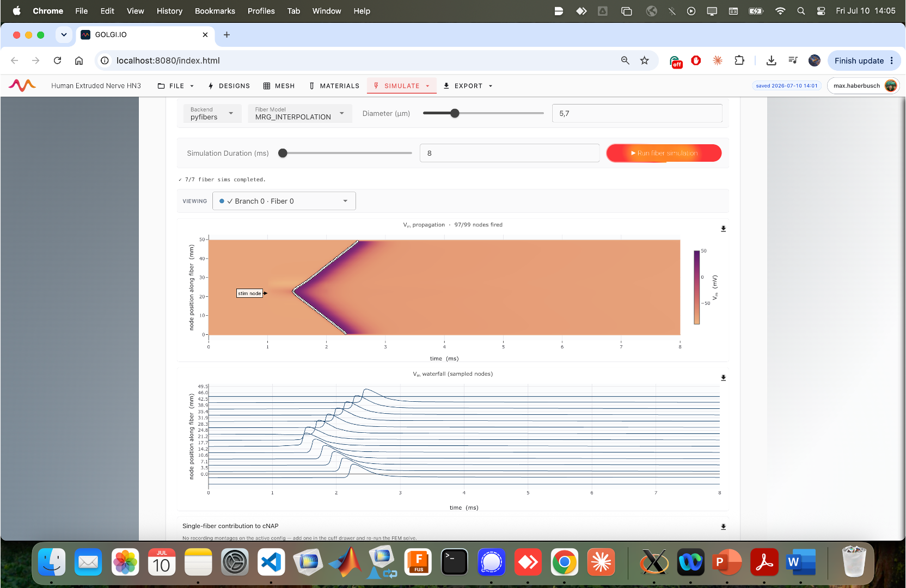Screen dimensions: 906x588
Task: Switch to the MATERIALS tab
Action: pos(334,86)
